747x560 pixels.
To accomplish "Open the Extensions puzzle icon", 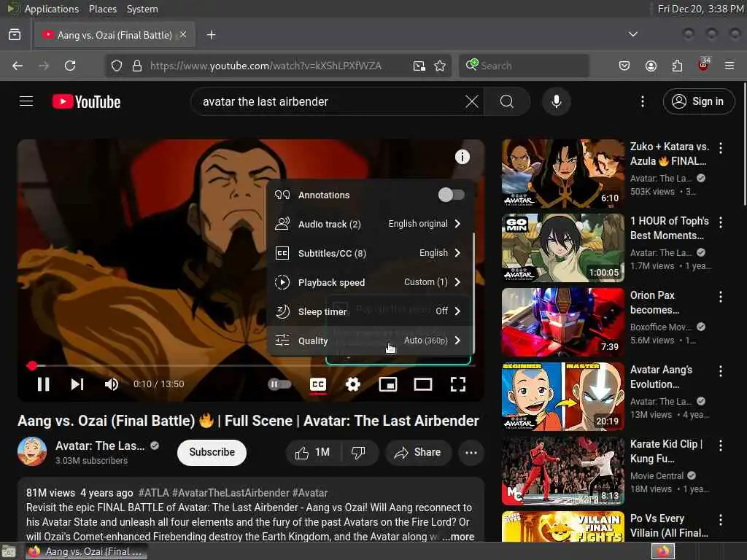I will 677,66.
